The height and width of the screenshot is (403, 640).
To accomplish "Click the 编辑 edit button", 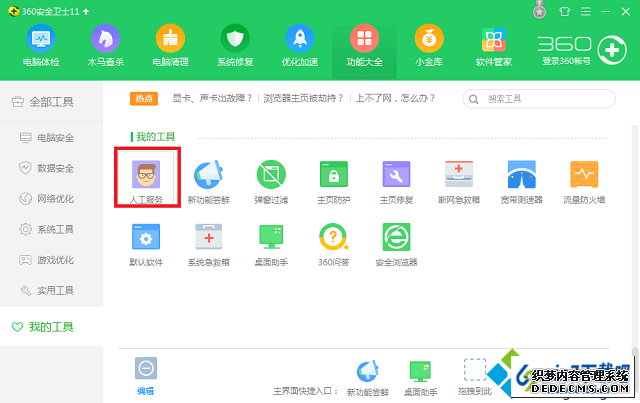I will (146, 376).
